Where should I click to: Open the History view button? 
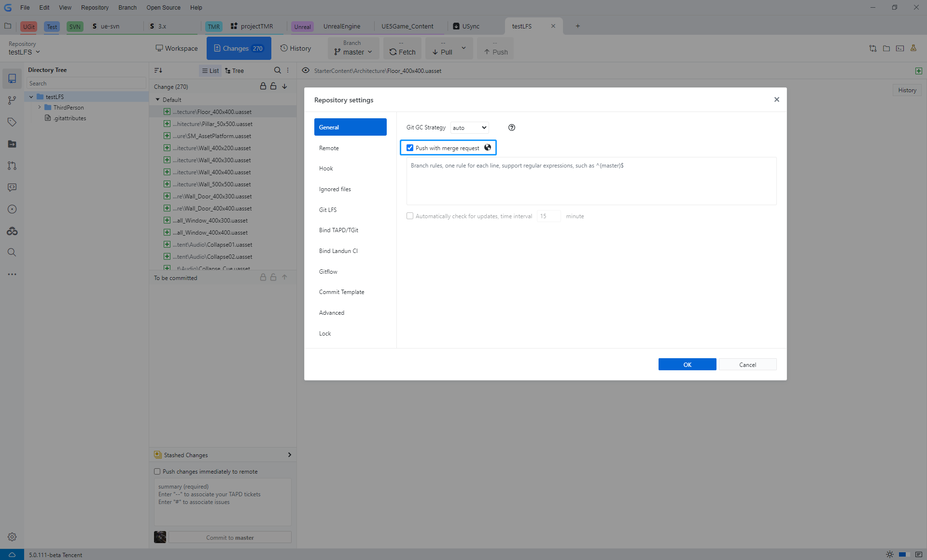[x=296, y=48]
